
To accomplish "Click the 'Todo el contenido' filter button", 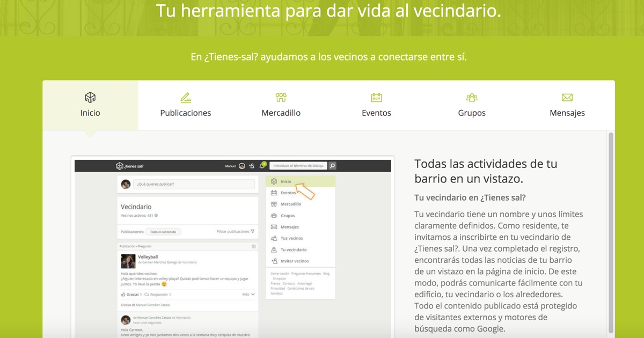I will pos(163,232).
